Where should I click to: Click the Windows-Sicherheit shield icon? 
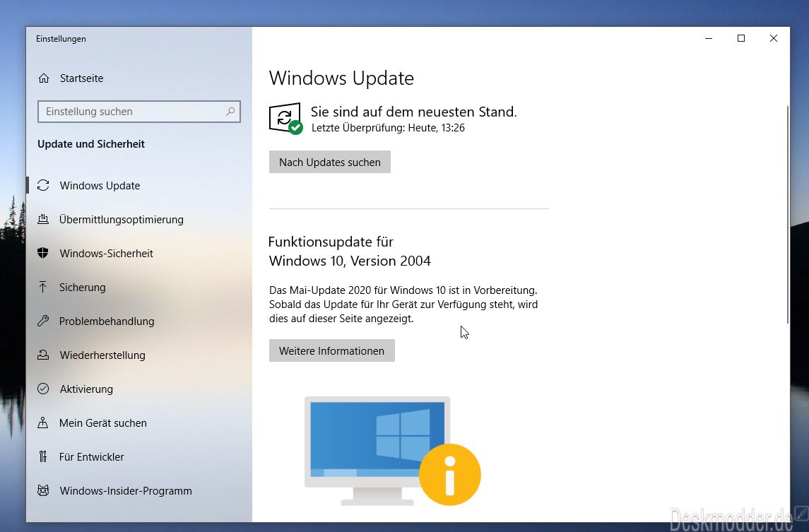43,254
